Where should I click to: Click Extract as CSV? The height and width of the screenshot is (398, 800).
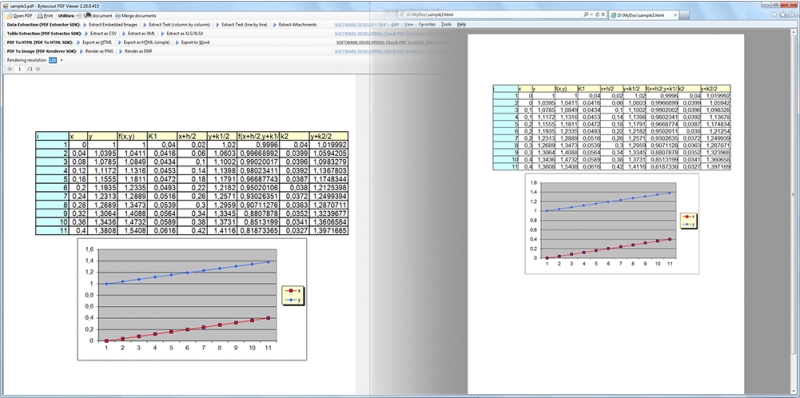pos(101,33)
